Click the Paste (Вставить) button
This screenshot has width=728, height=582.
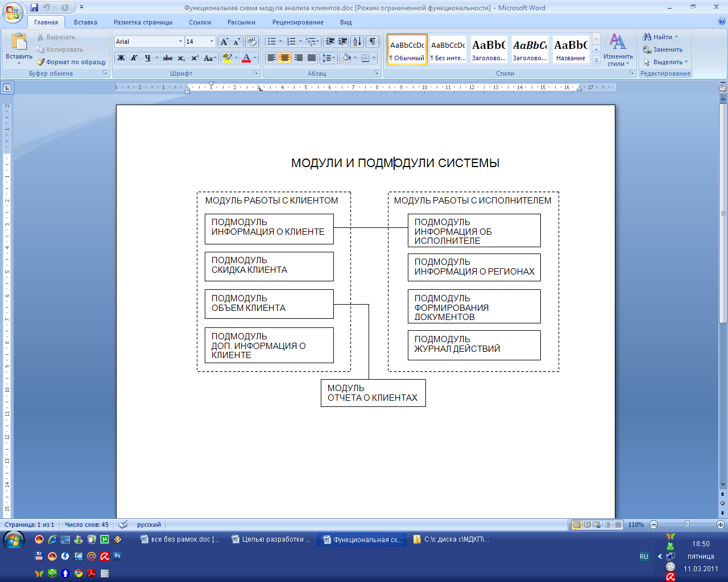click(x=19, y=49)
